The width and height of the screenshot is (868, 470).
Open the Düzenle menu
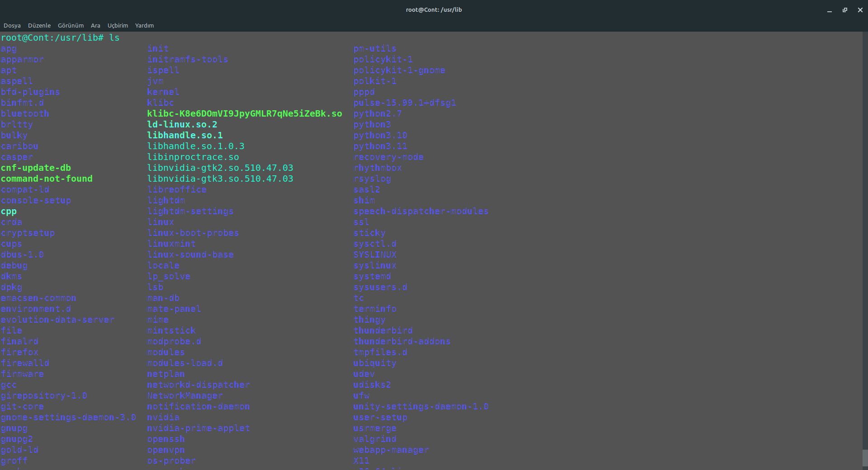[39, 26]
